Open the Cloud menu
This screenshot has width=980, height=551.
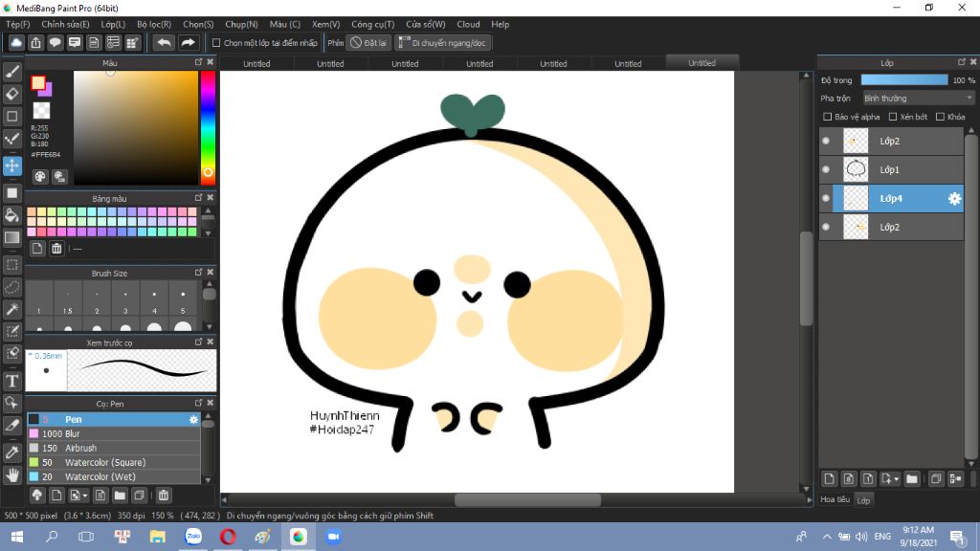(468, 24)
